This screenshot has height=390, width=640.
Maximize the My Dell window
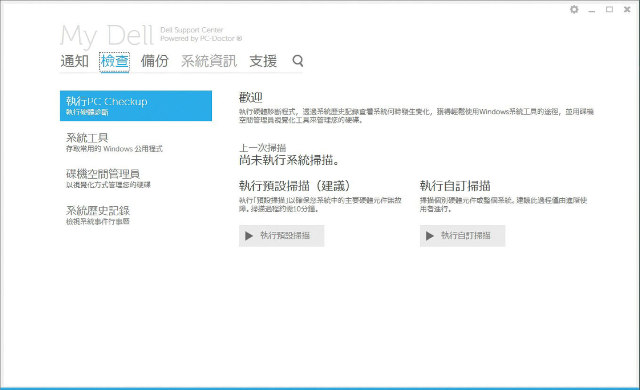[609, 9]
